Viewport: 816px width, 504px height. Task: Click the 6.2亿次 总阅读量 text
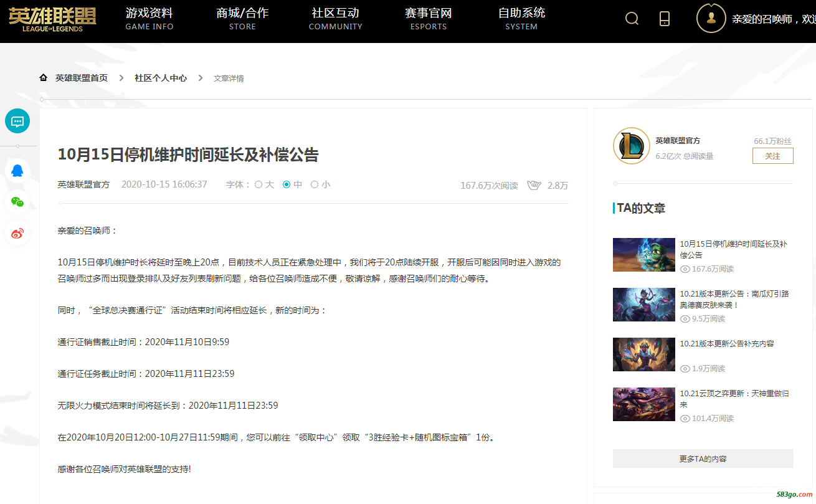[684, 156]
